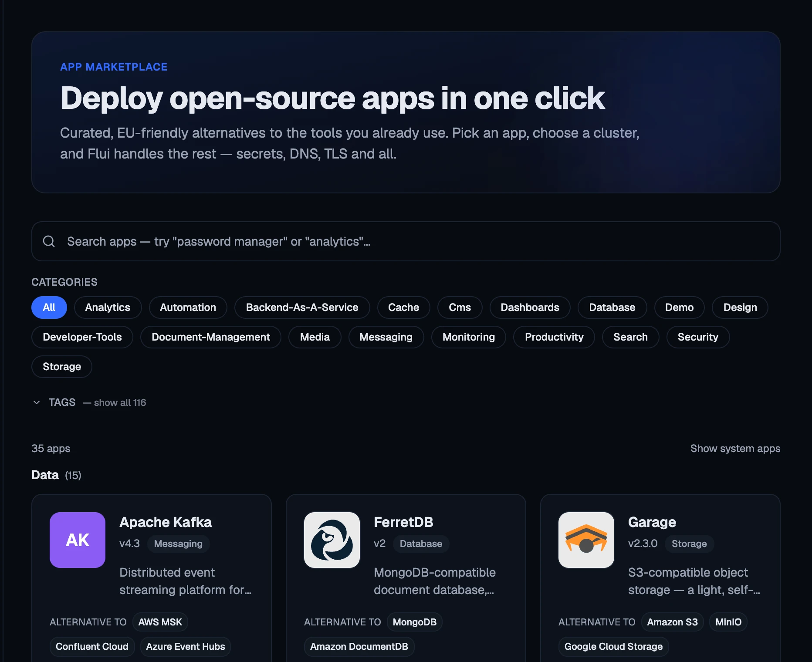Click the search magnifier icon
This screenshot has width=812, height=662.
click(49, 241)
